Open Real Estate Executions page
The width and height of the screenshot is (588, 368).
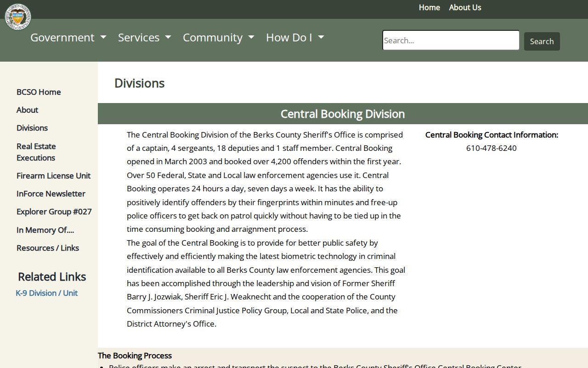[36, 152]
